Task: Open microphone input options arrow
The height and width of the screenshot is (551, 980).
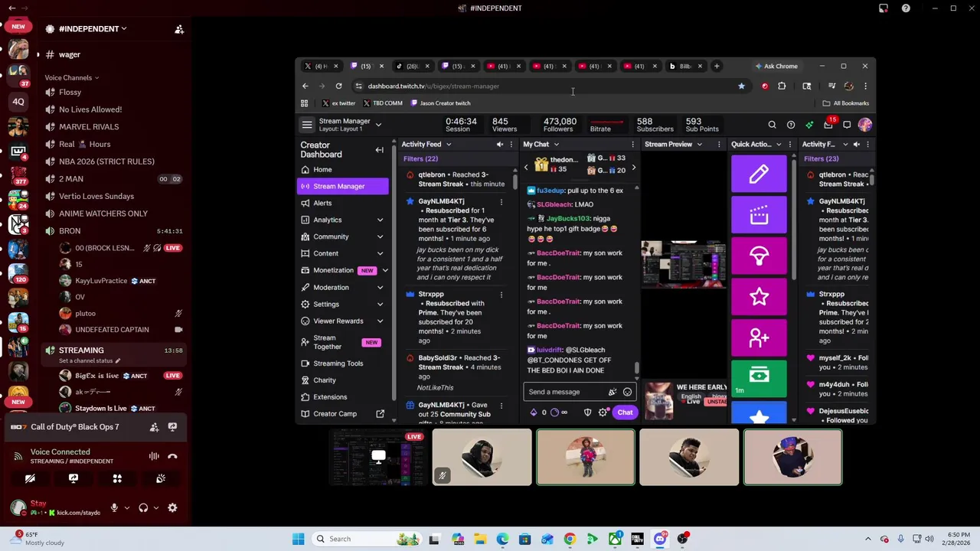Action: [127, 507]
